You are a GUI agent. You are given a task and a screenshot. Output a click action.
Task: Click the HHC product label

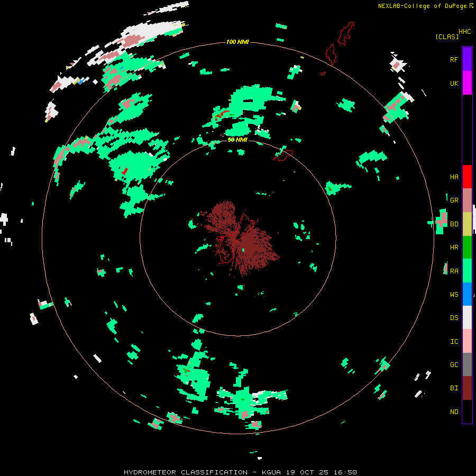tap(464, 32)
